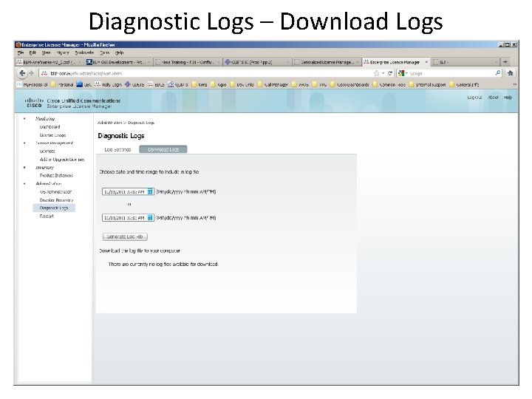This screenshot has height=399, width=532.
Task: Open Licenses in the sidebar
Action: point(47,151)
